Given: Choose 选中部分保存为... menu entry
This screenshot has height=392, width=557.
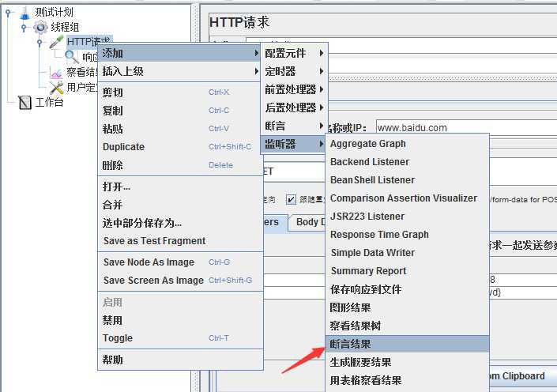Looking at the screenshot, I should [x=180, y=223].
